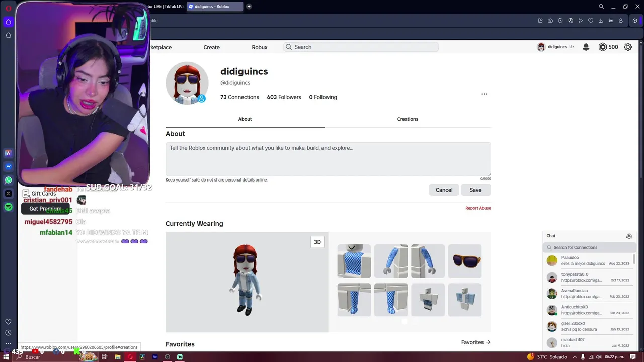
Task: Open the Favorites arrow link
Action: coord(476,342)
